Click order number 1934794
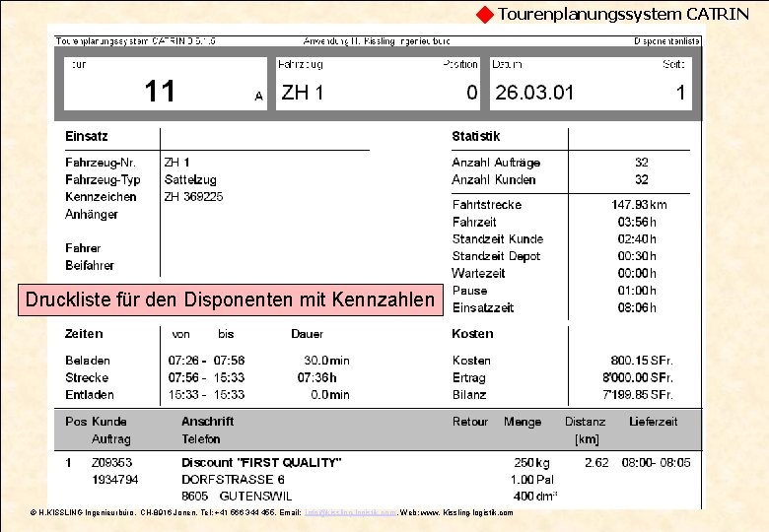This screenshot has width=769, height=532. click(x=114, y=480)
